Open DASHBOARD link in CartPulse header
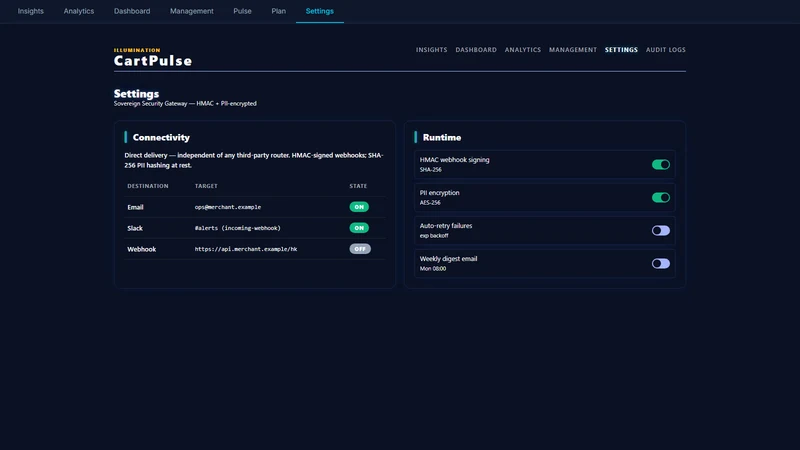800x450 pixels. pos(476,50)
